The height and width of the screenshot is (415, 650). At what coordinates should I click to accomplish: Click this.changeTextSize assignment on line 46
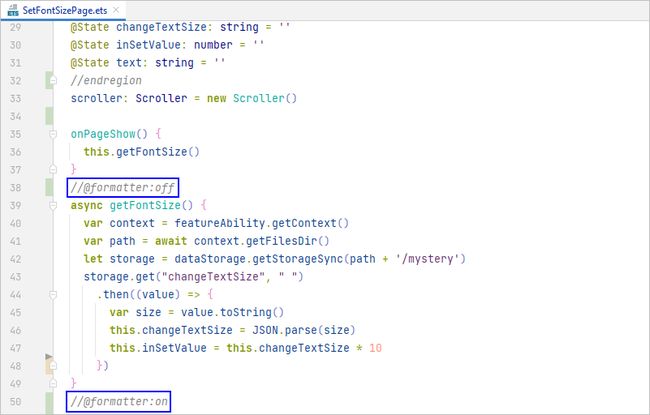[x=171, y=330]
